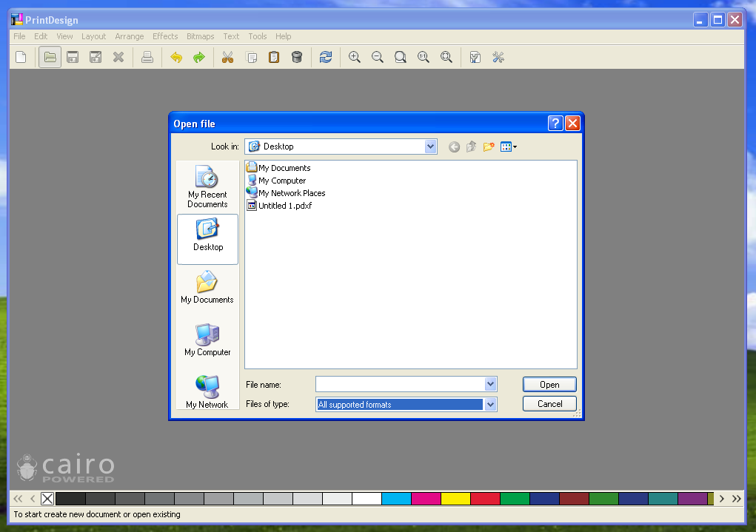Open the Edit menu
The height and width of the screenshot is (532, 756).
coord(41,36)
